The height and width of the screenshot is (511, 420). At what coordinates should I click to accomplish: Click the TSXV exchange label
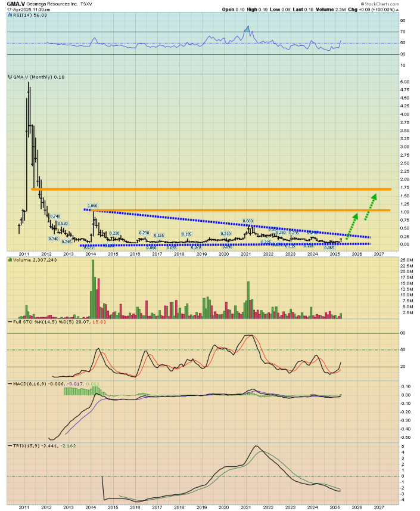coord(86,4)
